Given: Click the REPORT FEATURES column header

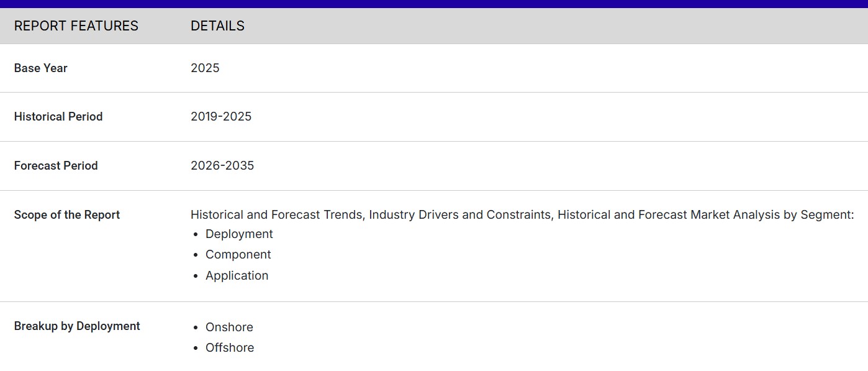Looking at the screenshot, I should pos(76,26).
